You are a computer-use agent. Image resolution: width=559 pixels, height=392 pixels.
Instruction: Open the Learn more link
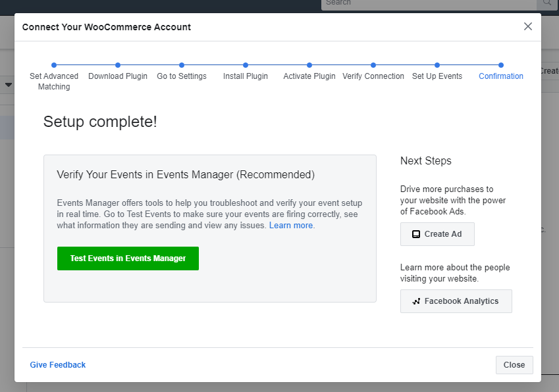(291, 226)
